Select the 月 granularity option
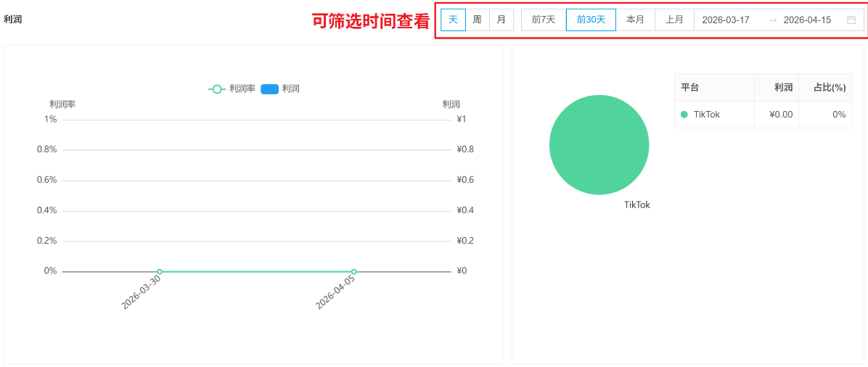Image resolution: width=868 pixels, height=367 pixels. pyautogui.click(x=501, y=20)
